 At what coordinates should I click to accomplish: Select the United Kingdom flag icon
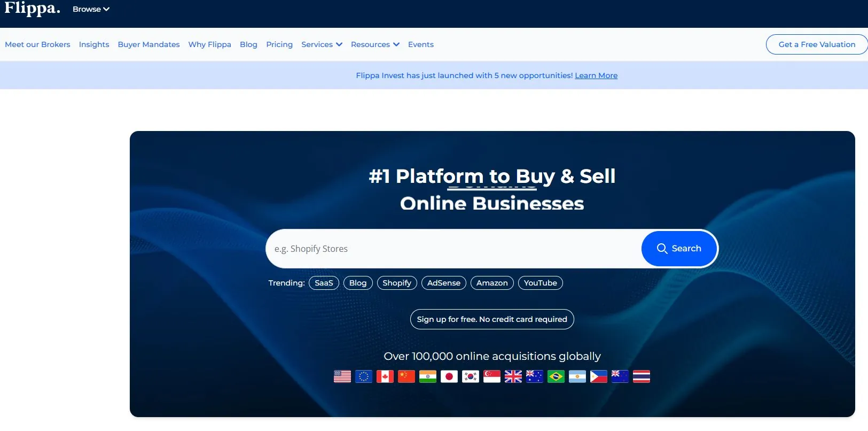click(513, 376)
